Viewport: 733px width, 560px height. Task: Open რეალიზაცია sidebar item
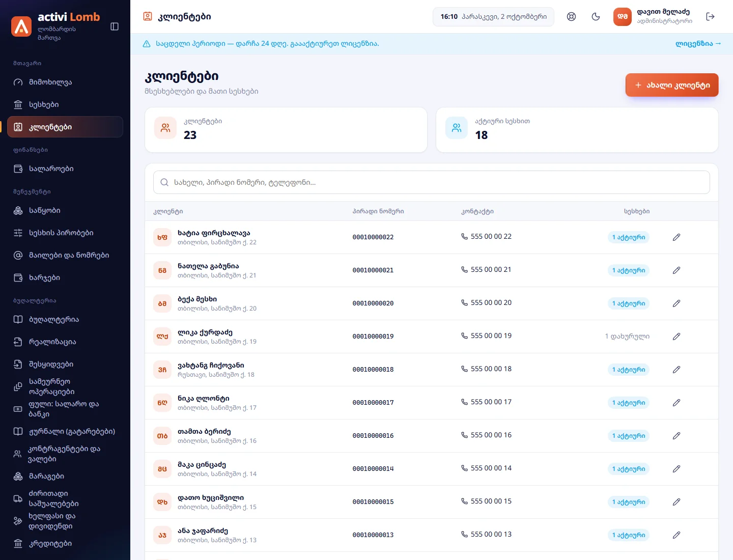point(65,342)
